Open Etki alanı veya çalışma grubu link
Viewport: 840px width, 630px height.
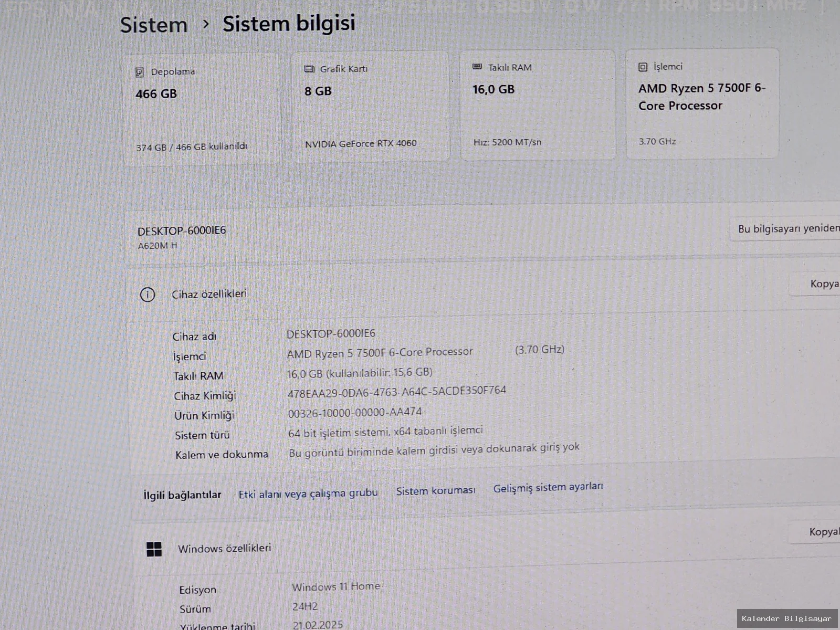click(x=308, y=493)
